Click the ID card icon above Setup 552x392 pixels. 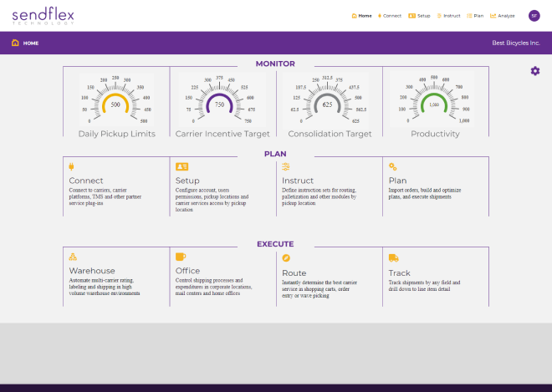tap(181, 166)
